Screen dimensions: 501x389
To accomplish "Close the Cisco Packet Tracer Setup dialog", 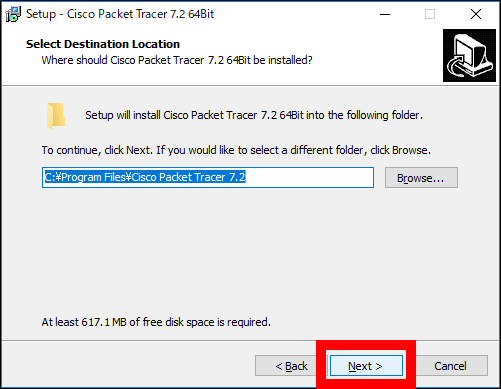I will [476, 14].
